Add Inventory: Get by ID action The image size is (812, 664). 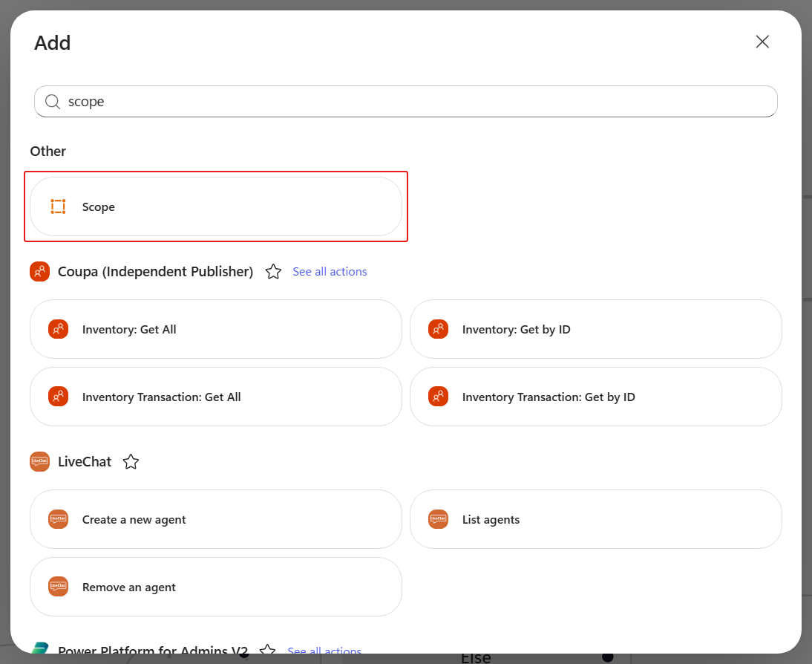(595, 329)
